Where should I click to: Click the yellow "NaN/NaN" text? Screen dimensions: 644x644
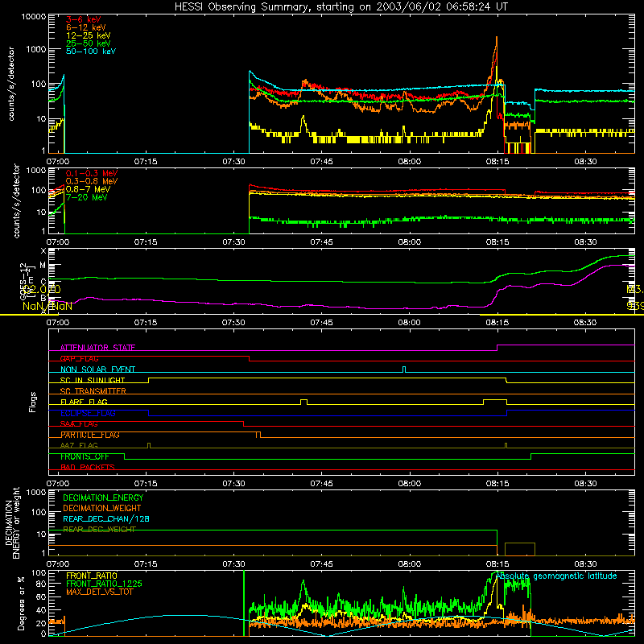click(x=47, y=307)
